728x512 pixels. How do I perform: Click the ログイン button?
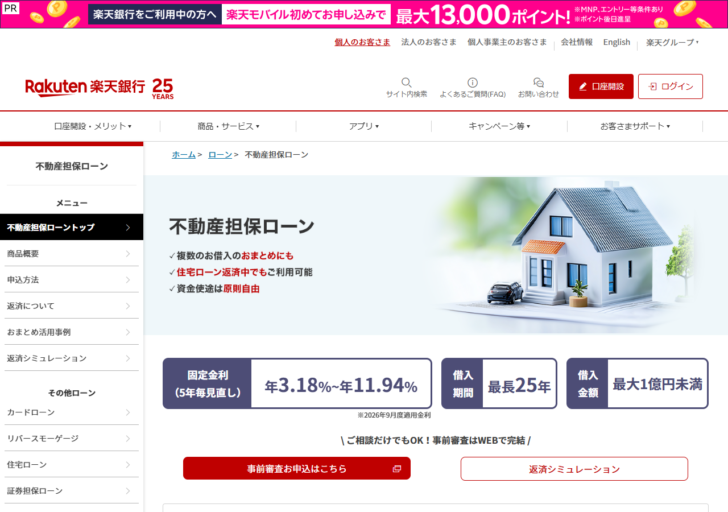click(x=670, y=86)
